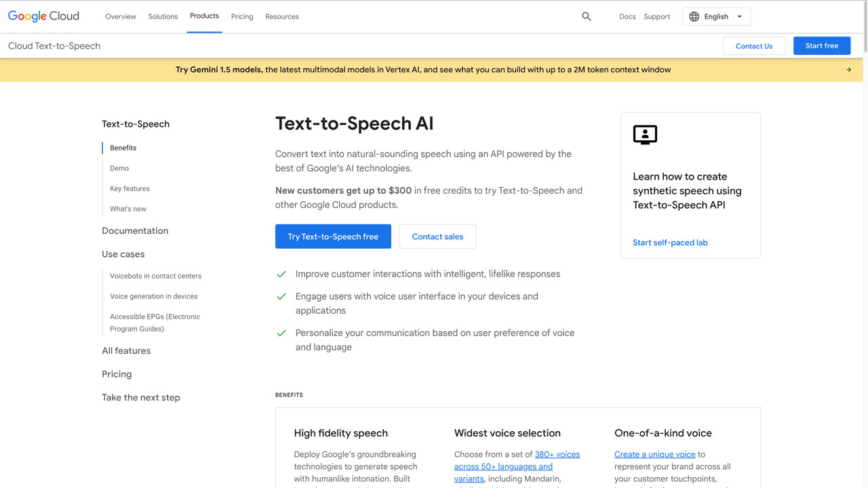Click the Start free button
Screen dimensions: 868x488
(822, 45)
